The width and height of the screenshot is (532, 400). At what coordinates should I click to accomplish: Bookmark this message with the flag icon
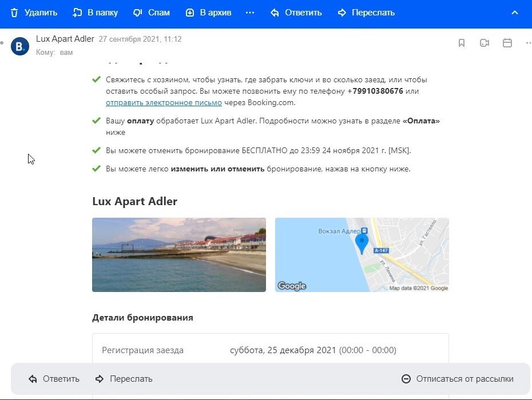[x=462, y=43]
